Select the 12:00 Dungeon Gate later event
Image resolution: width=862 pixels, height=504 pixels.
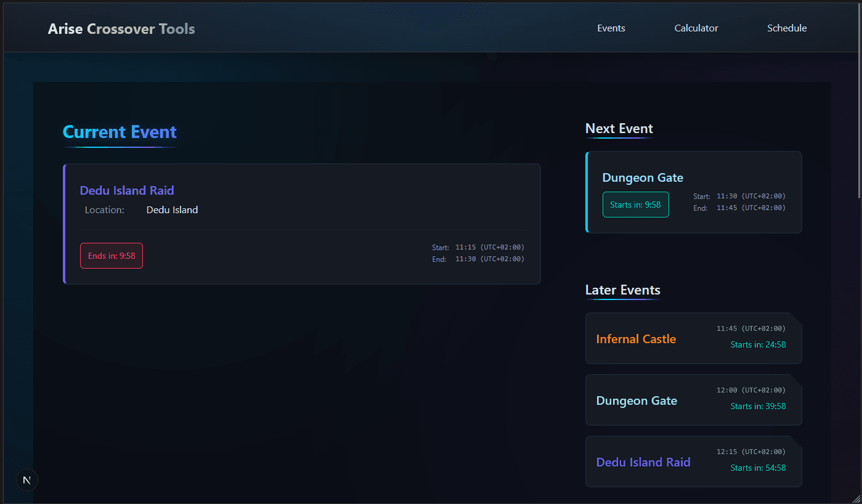coord(694,400)
